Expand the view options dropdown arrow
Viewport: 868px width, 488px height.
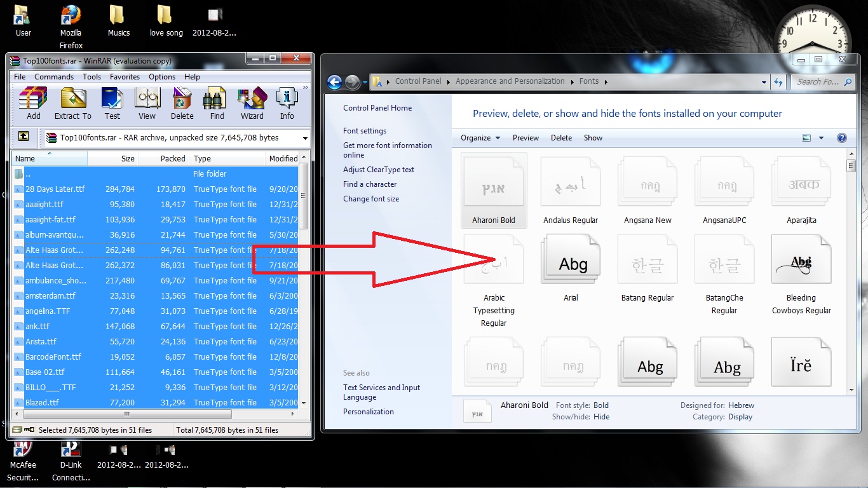point(821,138)
